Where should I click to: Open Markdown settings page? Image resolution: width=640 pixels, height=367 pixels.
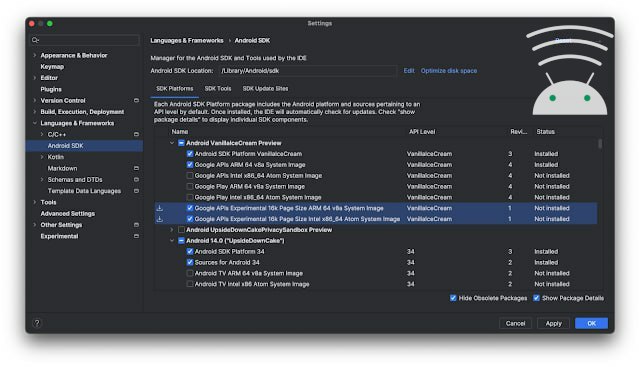click(62, 168)
